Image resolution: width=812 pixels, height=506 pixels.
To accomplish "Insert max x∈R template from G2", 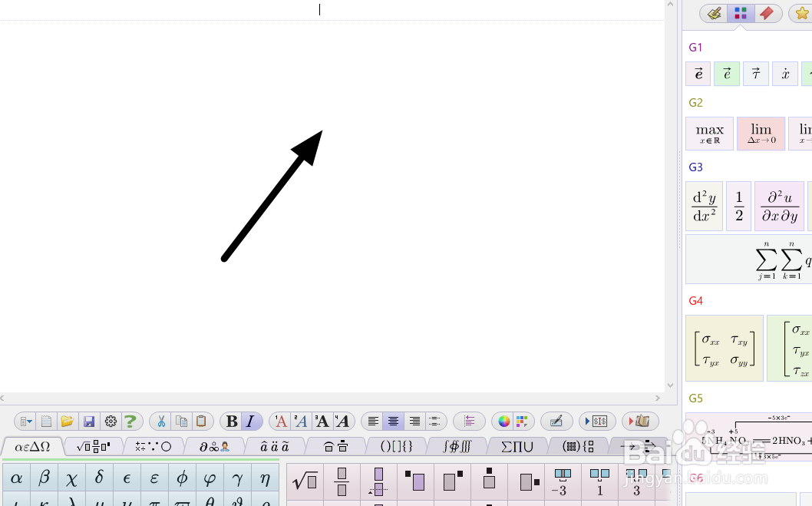I will (x=709, y=134).
